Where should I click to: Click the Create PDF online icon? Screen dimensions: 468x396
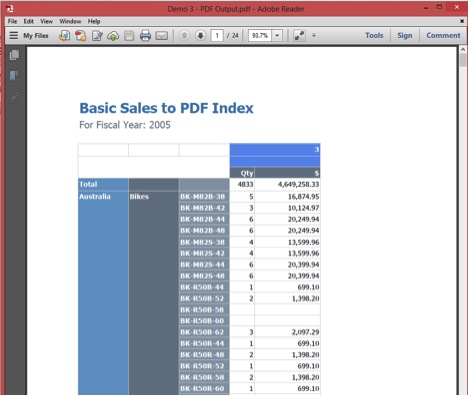(x=81, y=35)
